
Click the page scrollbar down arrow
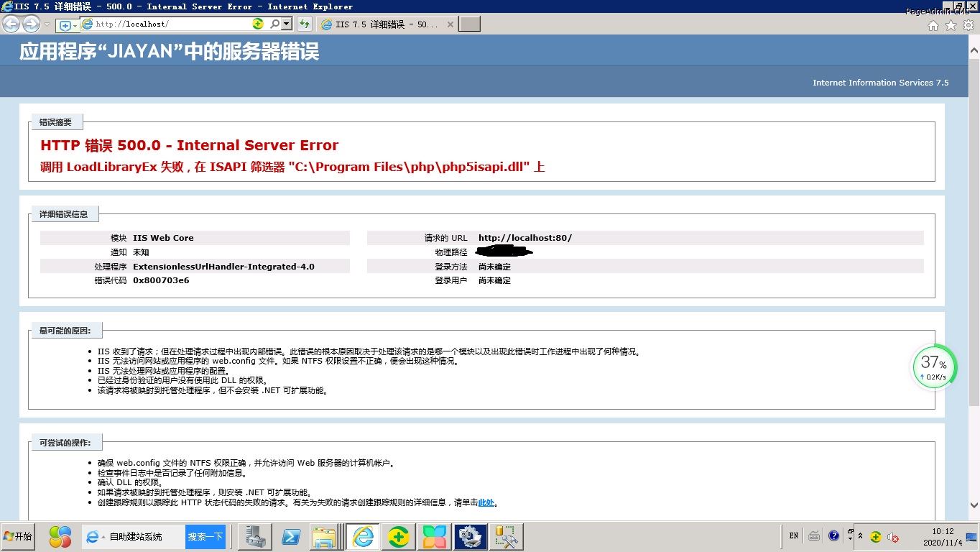pyautogui.click(x=974, y=507)
